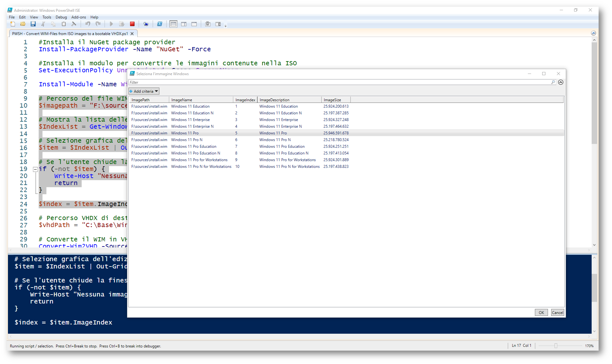
Task: Select the Windows 11 Pro Education row
Action: [x=346, y=146]
